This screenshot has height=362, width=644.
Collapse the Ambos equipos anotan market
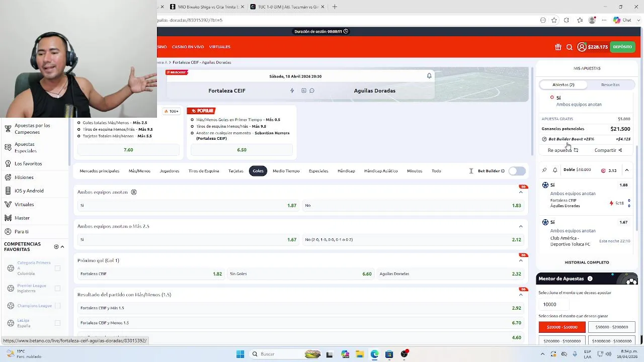pyautogui.click(x=521, y=192)
